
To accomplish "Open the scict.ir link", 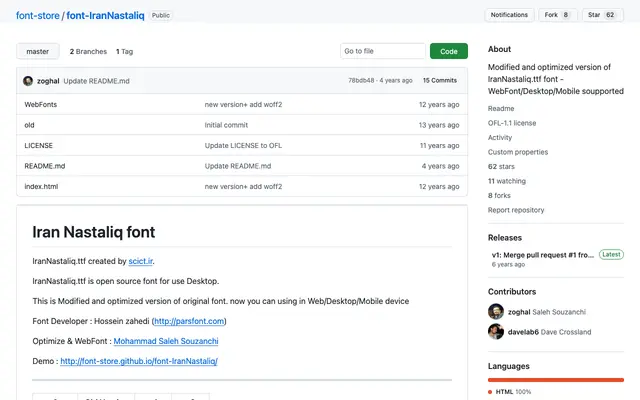I will coord(140,261).
